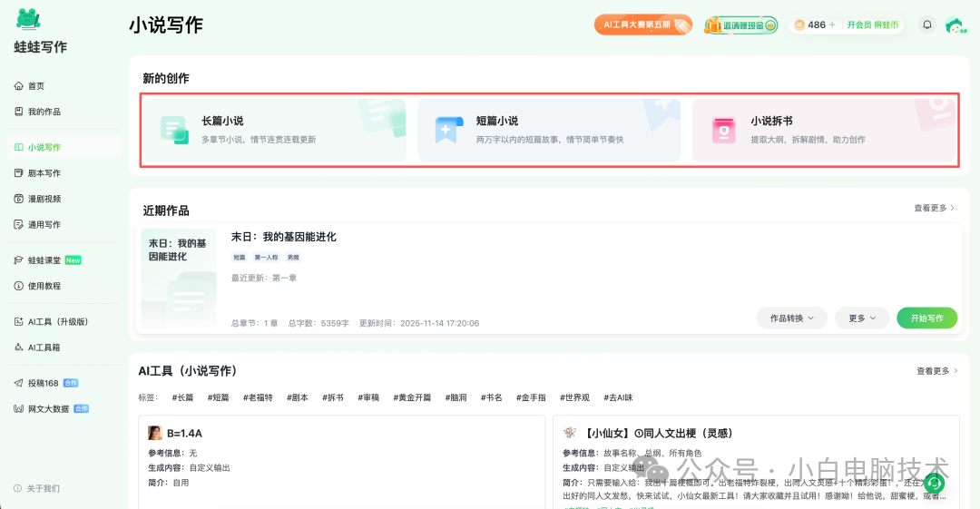Click the AI工具大赛第五期 banner button
The height and width of the screenshot is (509, 980).
point(643,25)
